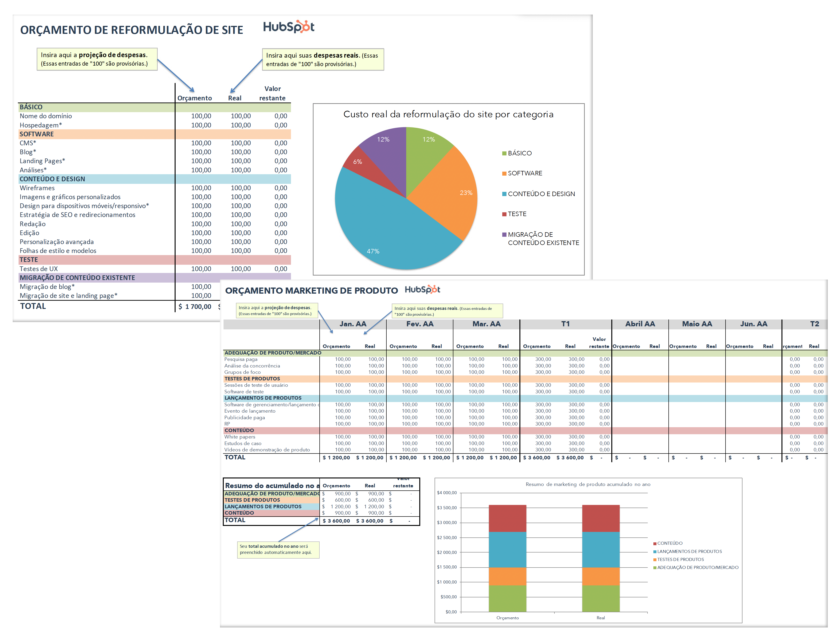Screen dimensions: 840x643
Task: Click HubSpot logo beside product marketing title
Action: click(x=422, y=289)
